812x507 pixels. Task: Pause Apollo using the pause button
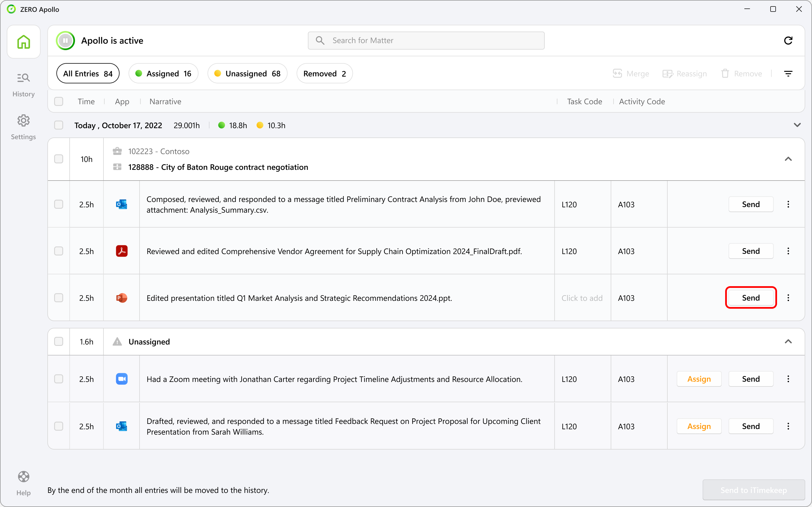65,40
